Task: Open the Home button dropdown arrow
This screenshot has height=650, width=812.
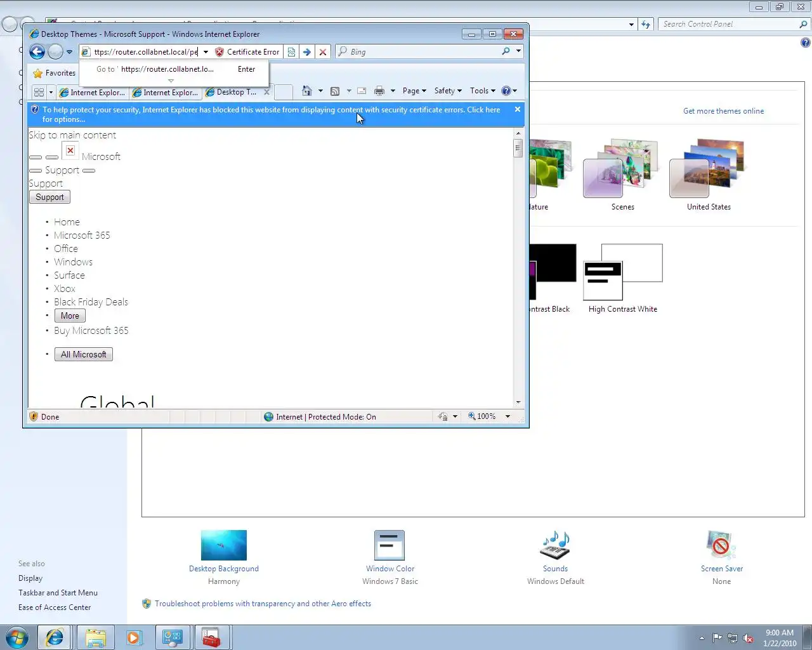Action: (320, 91)
